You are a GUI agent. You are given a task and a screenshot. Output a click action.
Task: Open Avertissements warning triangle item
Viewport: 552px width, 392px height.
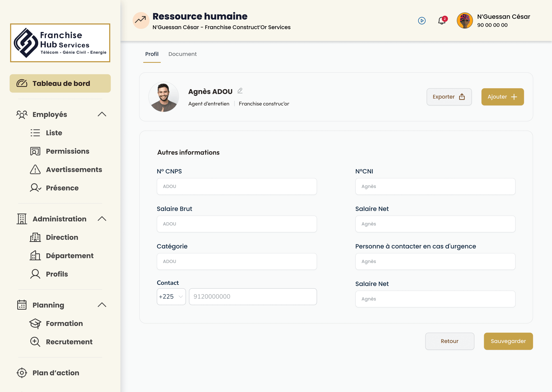tap(74, 170)
